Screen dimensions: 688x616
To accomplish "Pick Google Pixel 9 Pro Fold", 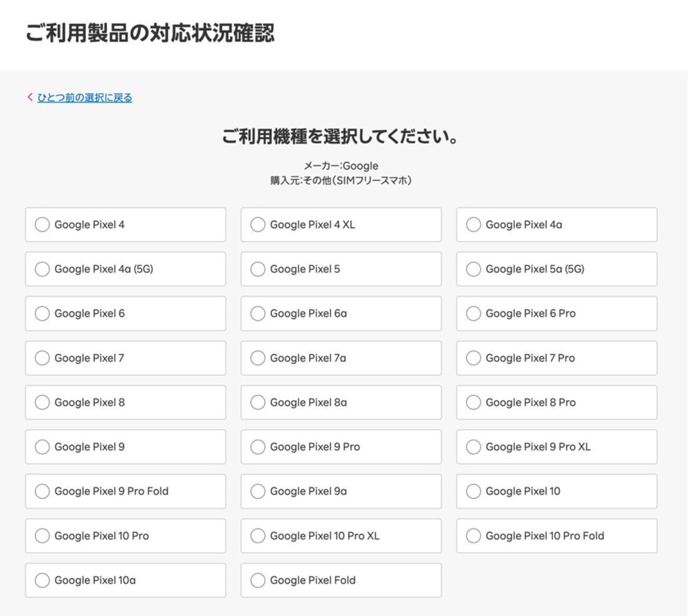I will (x=126, y=492).
